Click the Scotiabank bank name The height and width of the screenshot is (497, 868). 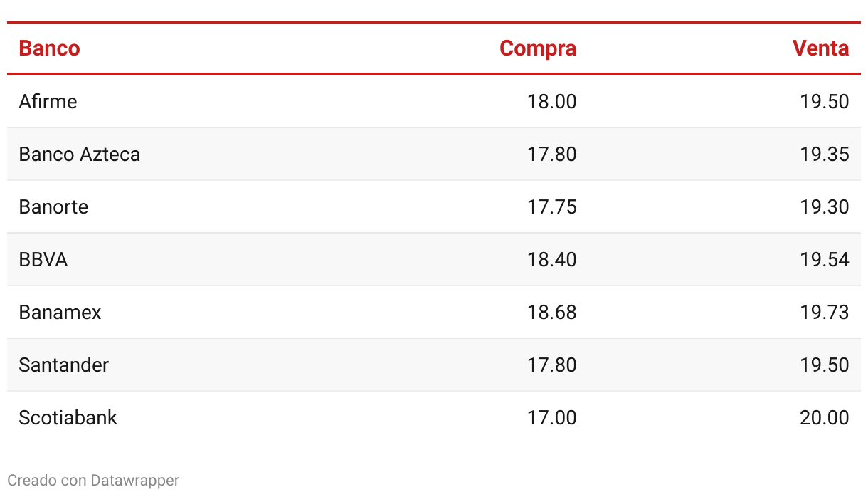tap(68, 417)
